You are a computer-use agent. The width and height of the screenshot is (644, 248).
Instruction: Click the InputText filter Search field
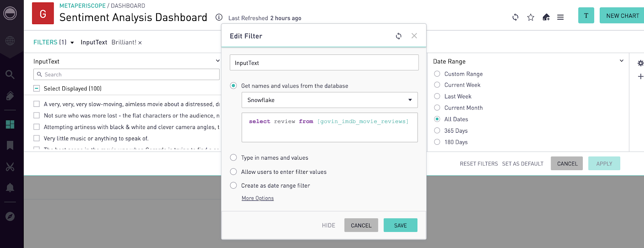(126, 74)
